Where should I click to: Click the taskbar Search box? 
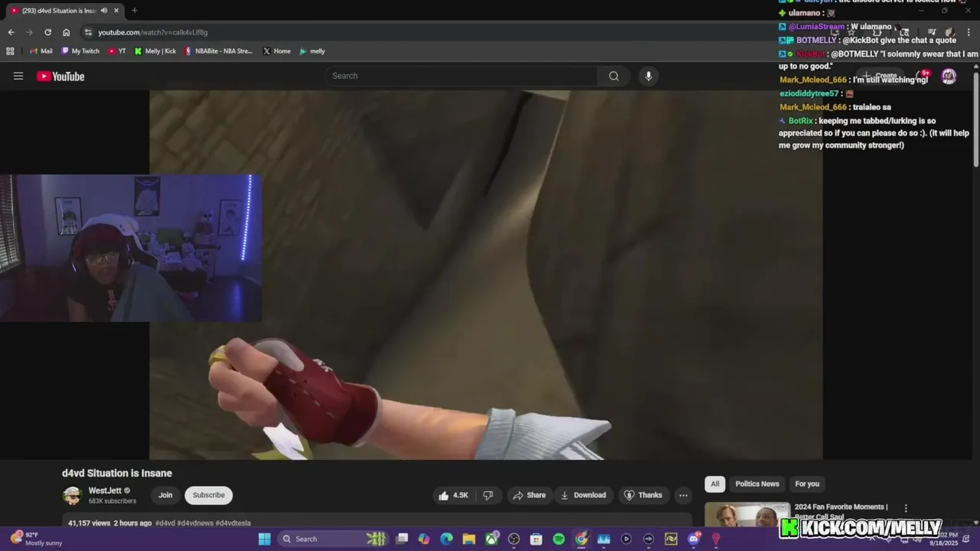point(333,539)
